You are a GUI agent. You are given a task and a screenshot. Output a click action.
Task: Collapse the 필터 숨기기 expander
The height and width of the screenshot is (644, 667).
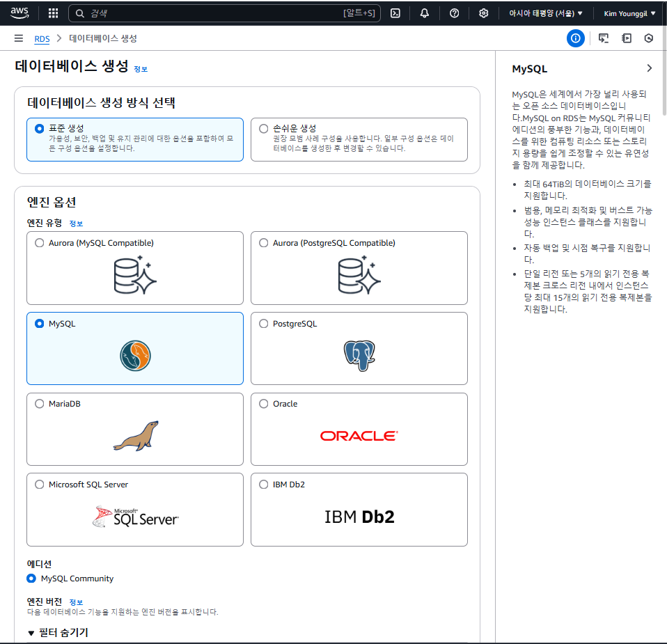[58, 633]
